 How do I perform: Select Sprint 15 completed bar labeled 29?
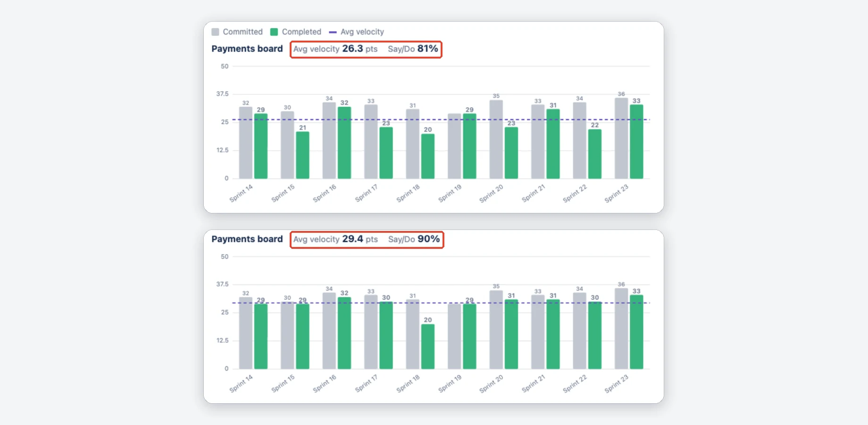coord(303,336)
